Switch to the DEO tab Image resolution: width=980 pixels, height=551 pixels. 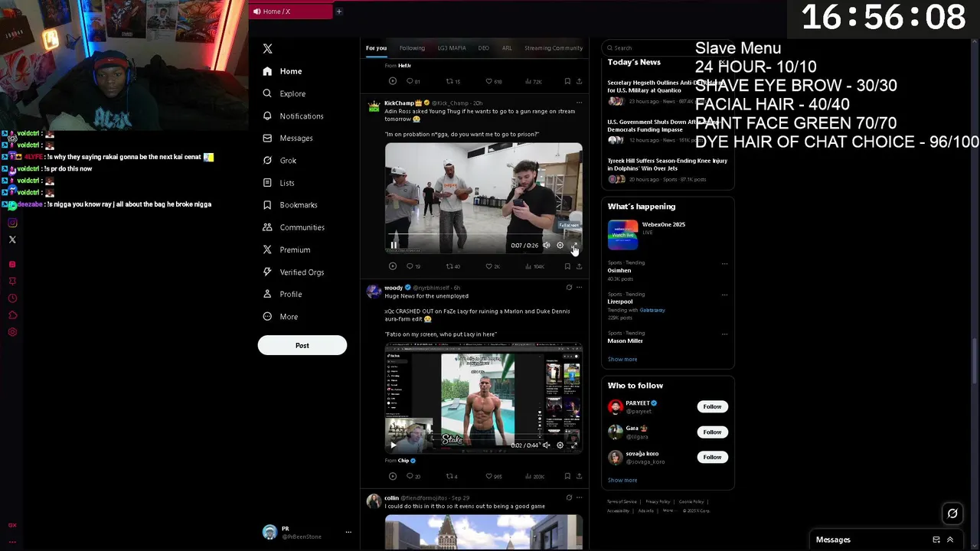(x=483, y=47)
